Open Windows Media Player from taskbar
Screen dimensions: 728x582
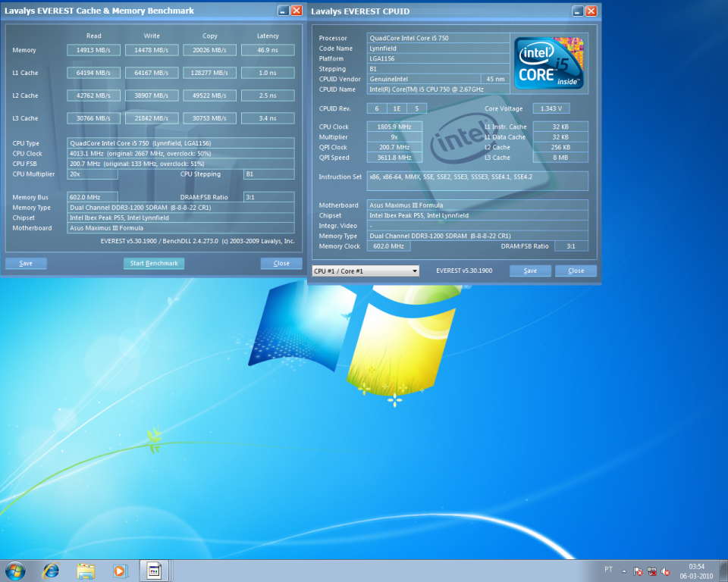[119, 570]
